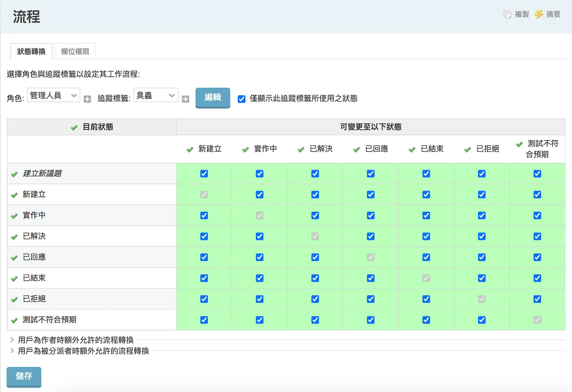Uncheck 新建立 to 實作中 transition checkbox
Image resolution: width=572 pixels, height=392 pixels.
coord(259,195)
